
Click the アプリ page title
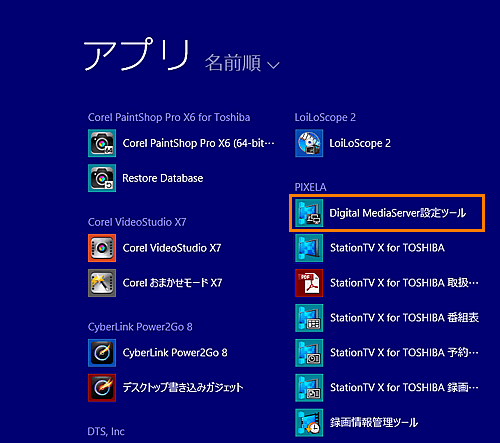click(x=137, y=54)
